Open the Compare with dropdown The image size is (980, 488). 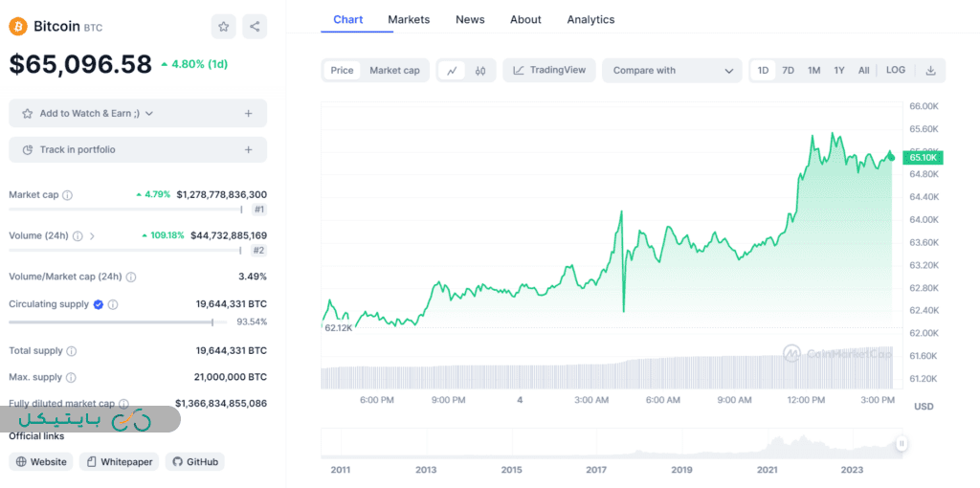pyautogui.click(x=672, y=70)
